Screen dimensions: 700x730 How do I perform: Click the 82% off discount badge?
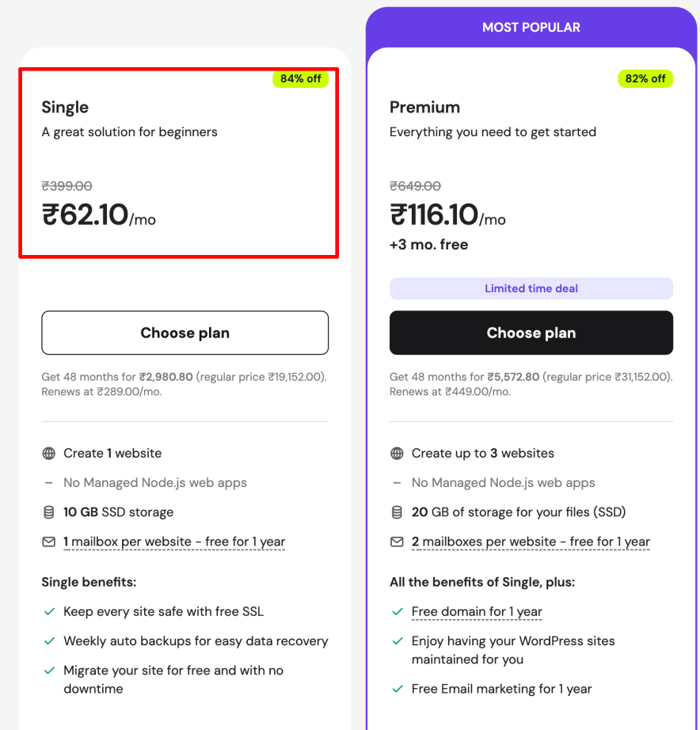[x=645, y=78]
